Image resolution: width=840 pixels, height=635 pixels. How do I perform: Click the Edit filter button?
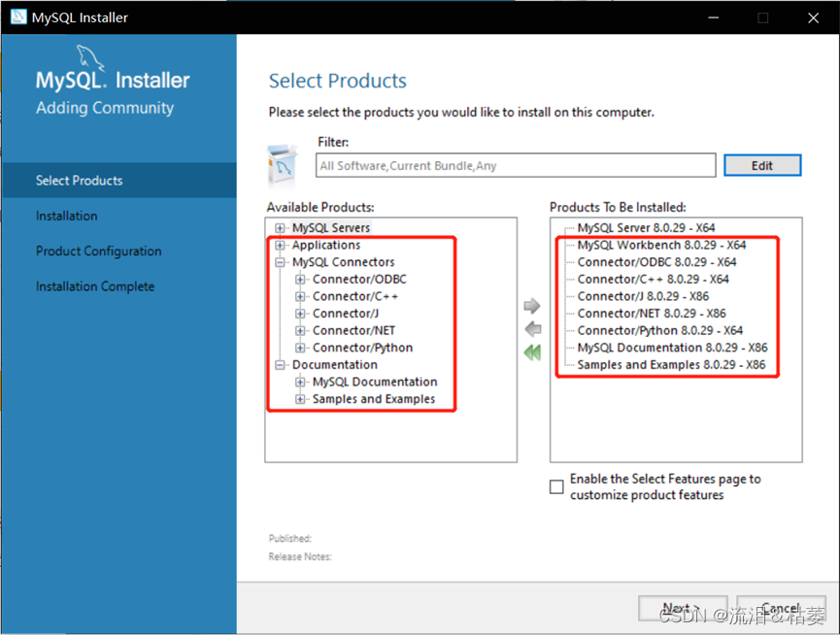(x=762, y=165)
